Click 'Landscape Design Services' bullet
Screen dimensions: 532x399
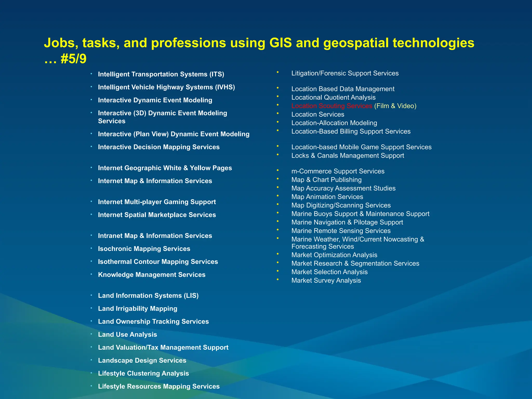tap(142, 361)
